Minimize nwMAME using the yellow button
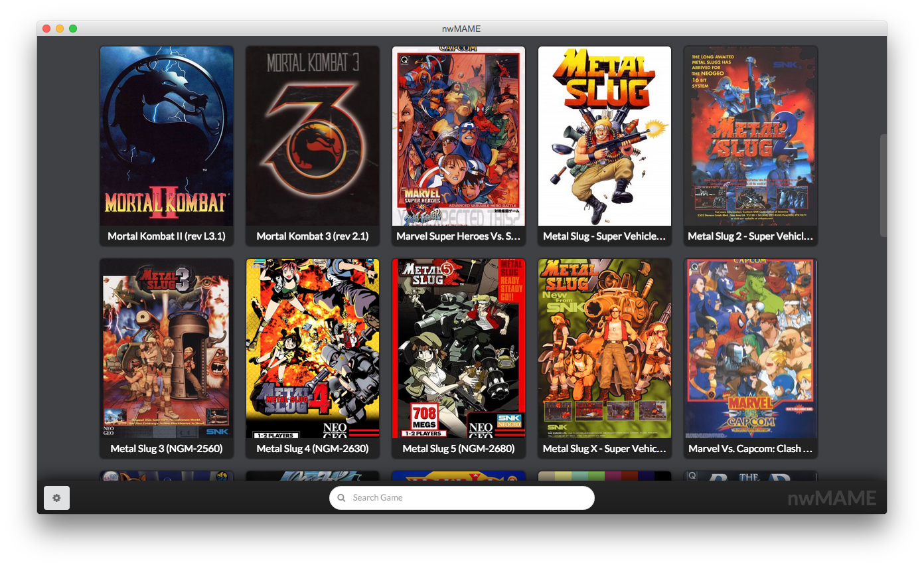924x567 pixels. pyautogui.click(x=60, y=29)
